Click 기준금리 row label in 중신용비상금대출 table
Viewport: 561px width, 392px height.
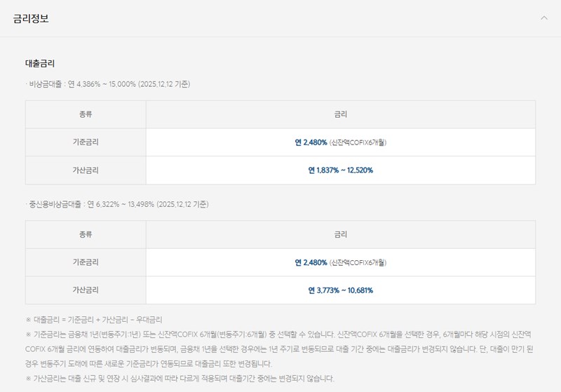(86, 263)
